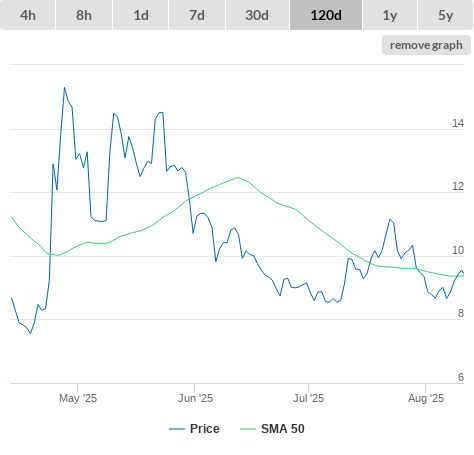The width and height of the screenshot is (474, 455).
Task: View the 5y price history
Action: point(445,15)
